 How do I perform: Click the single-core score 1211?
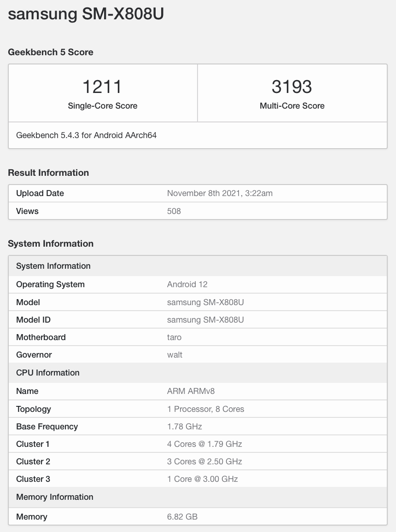point(102,87)
